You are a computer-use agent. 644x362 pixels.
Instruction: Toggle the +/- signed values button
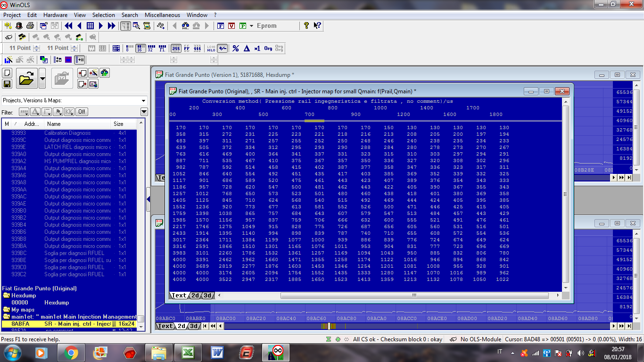coord(223,48)
